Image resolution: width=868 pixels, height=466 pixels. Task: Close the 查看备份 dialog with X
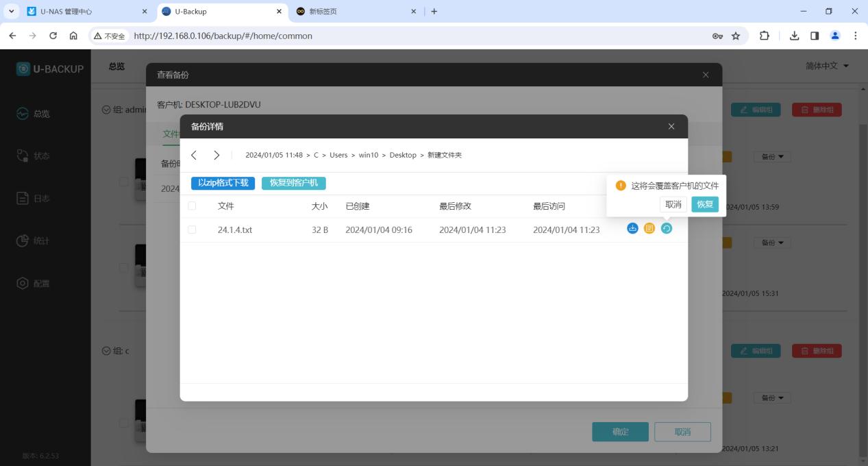706,75
